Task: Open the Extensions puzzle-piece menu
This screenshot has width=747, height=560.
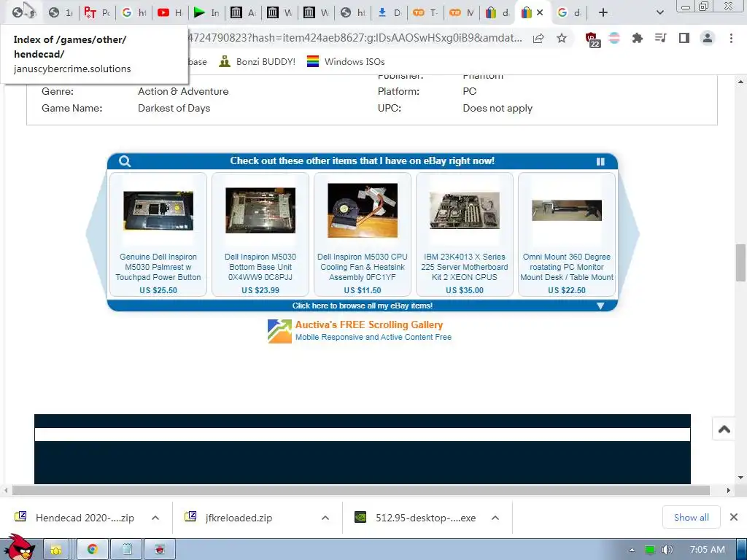Action: pyautogui.click(x=637, y=38)
